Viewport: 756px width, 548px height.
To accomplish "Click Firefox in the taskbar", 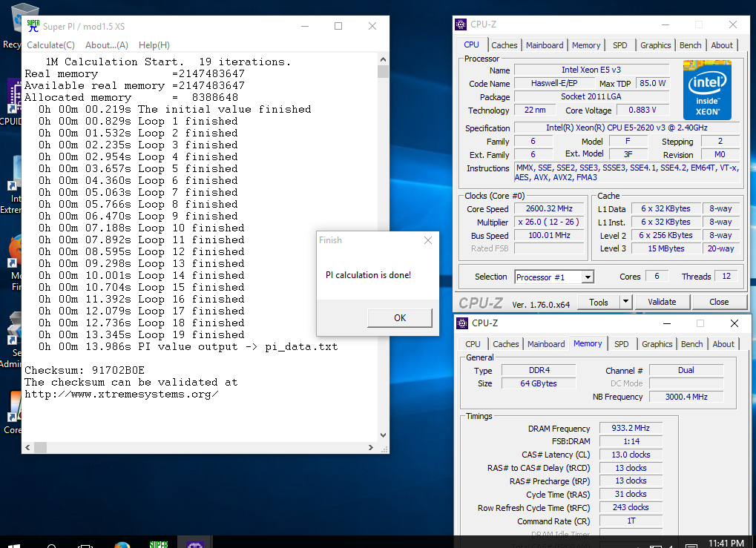I will coord(122,544).
